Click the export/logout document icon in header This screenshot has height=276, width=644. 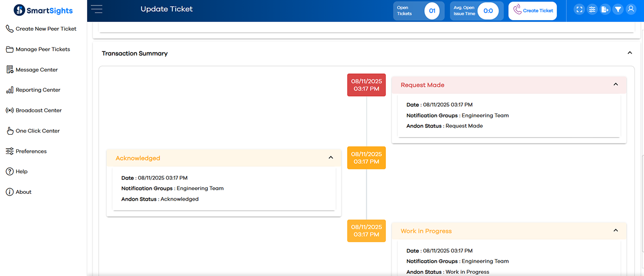tap(605, 9)
